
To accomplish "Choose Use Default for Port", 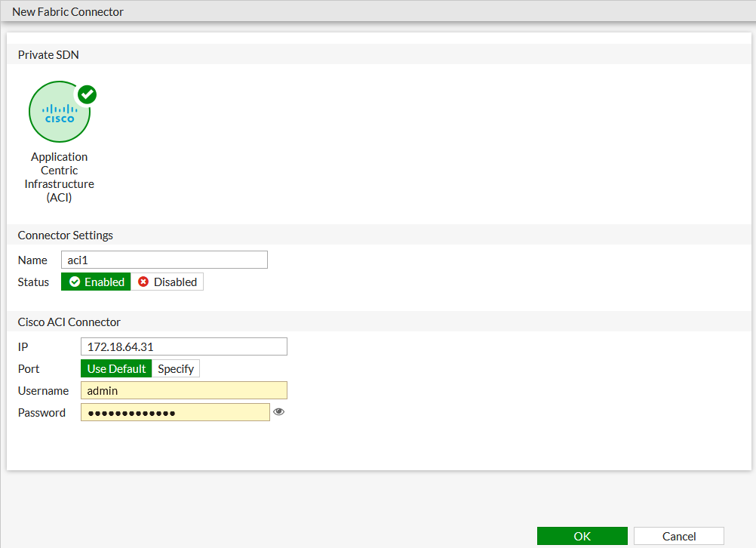I will (x=116, y=368).
